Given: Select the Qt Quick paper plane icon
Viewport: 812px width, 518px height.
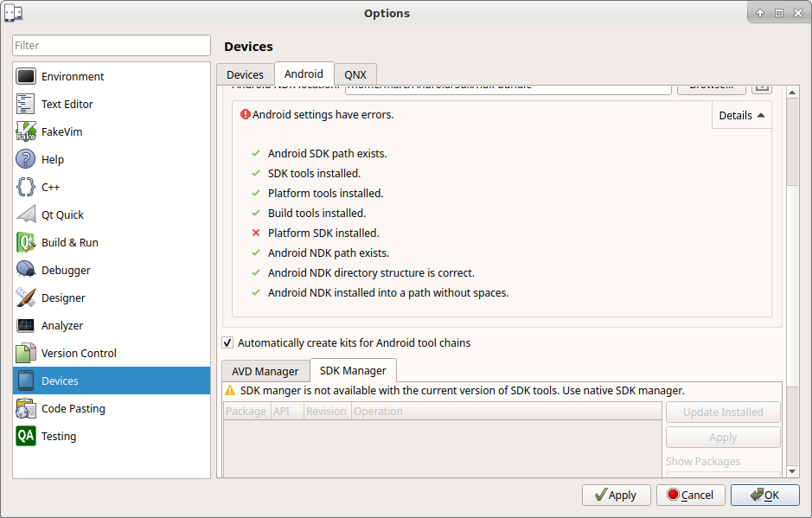Looking at the screenshot, I should point(25,214).
